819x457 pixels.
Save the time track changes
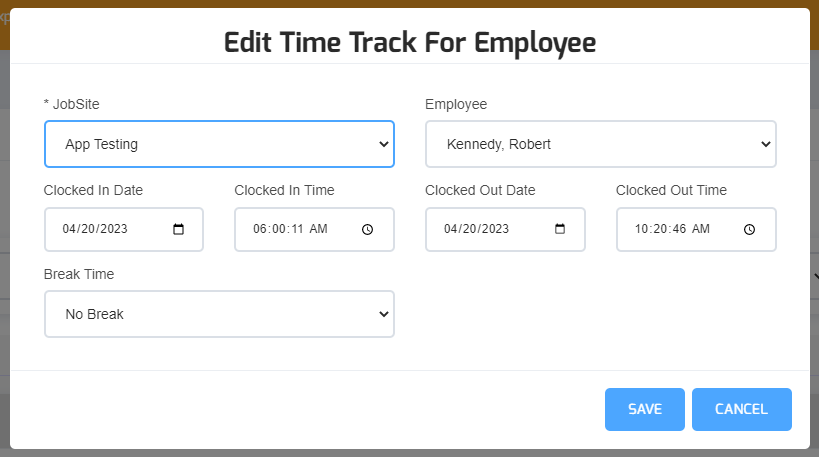pyautogui.click(x=644, y=409)
